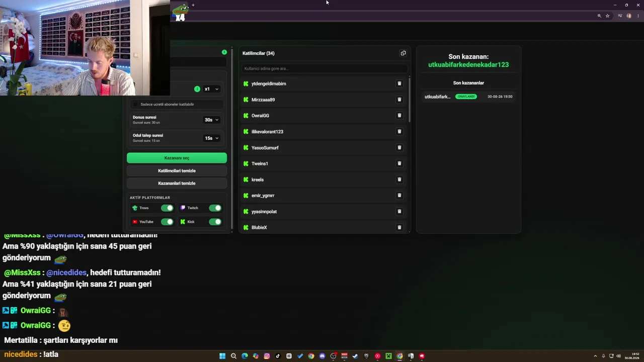Delete Mirzzaaa89 from the participant list
The height and width of the screenshot is (362, 644).
click(399, 100)
